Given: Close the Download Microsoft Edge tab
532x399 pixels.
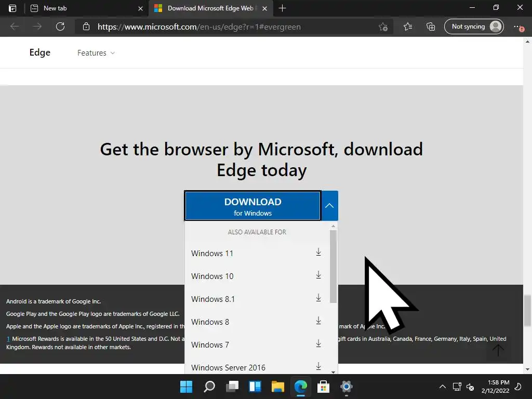Looking at the screenshot, I should (x=264, y=8).
